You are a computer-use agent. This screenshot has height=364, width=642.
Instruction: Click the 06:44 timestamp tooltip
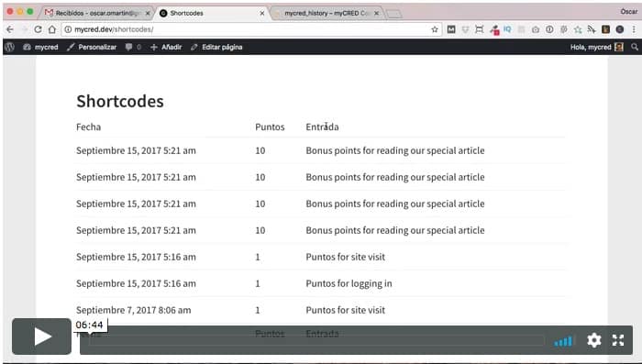pos(89,325)
